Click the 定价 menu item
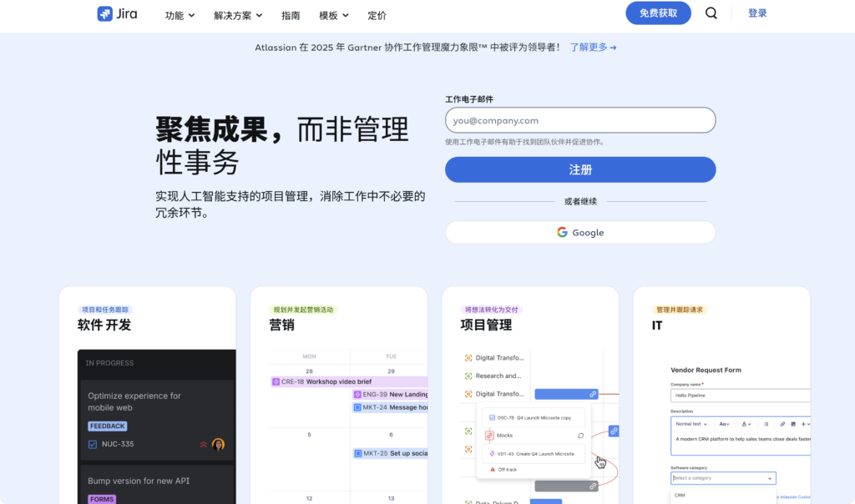Screen dimensions: 855x504 point(377,14)
